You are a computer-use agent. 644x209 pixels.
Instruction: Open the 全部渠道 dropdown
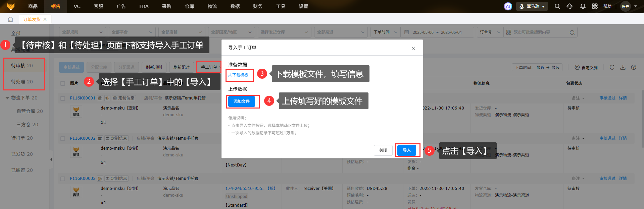click(x=341, y=32)
